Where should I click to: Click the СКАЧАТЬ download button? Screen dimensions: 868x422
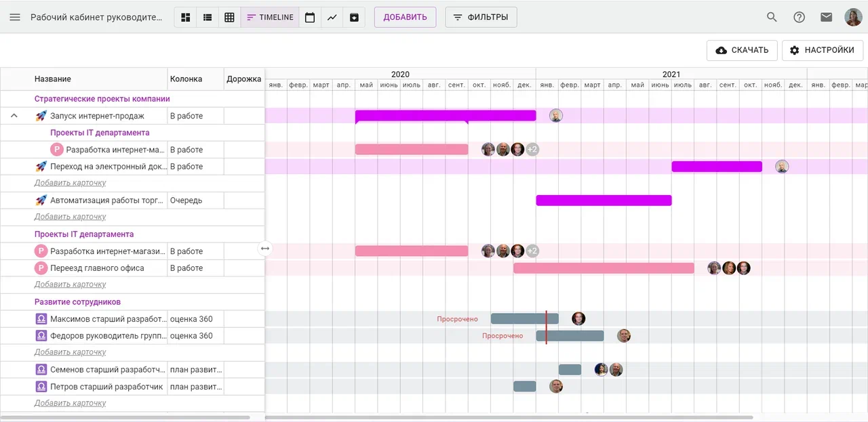tap(742, 50)
